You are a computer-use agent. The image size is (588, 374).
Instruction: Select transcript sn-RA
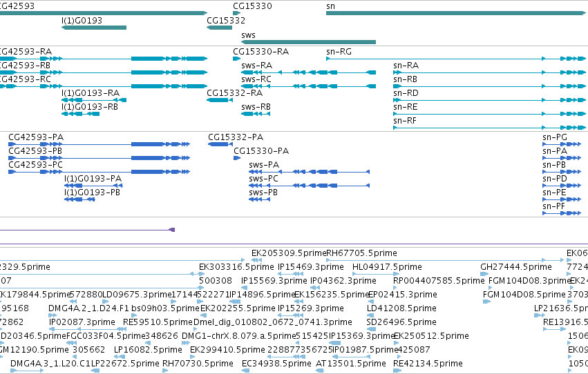[406, 66]
